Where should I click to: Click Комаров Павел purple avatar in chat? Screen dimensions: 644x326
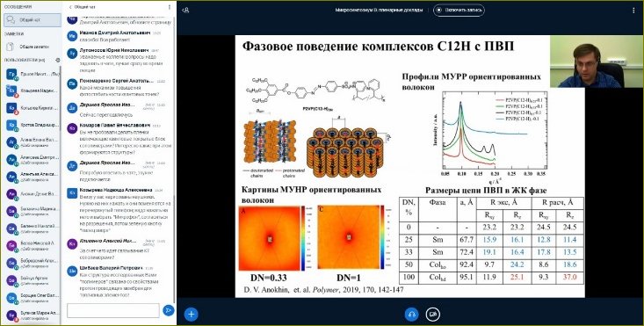coord(72,128)
